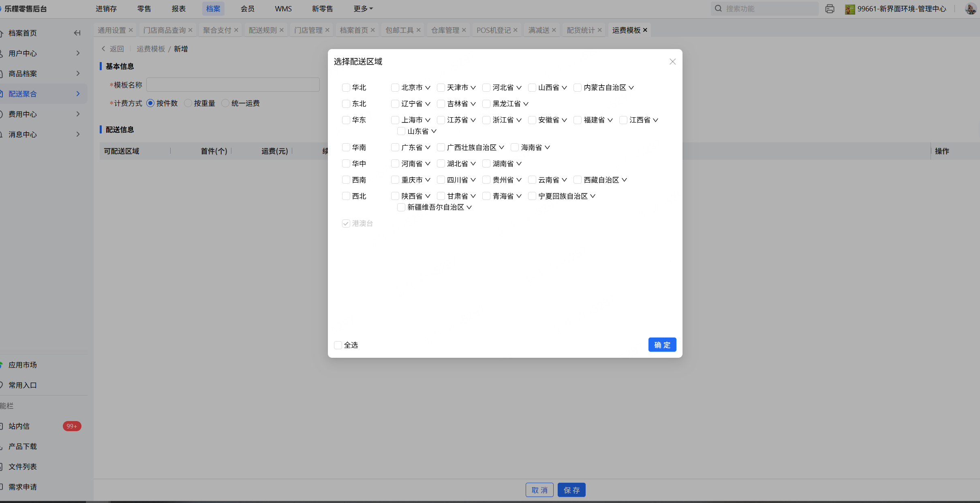This screenshot has height=503, width=980.
Task: Check the 华北 region checkbox
Action: pyautogui.click(x=346, y=88)
